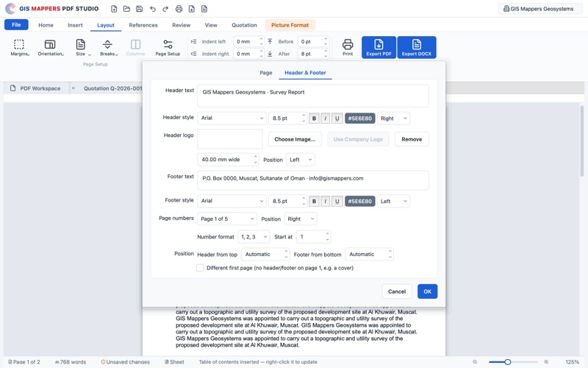The width and height of the screenshot is (588, 368).
Task: Open a file using the folder icon
Action: tap(126, 9)
